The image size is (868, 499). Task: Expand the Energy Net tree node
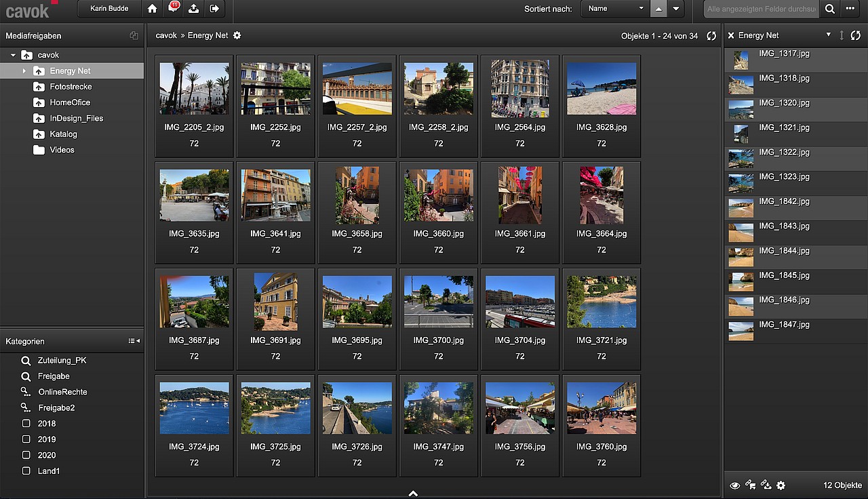pyautogui.click(x=24, y=71)
